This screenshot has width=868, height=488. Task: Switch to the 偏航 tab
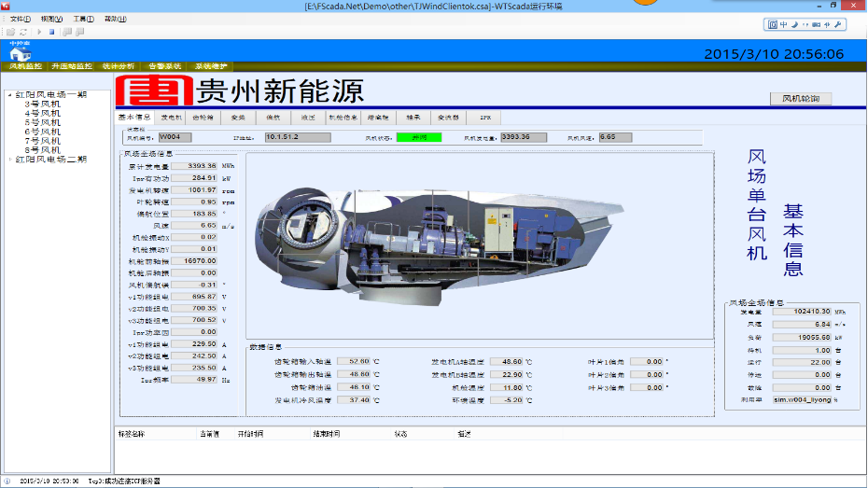(273, 118)
